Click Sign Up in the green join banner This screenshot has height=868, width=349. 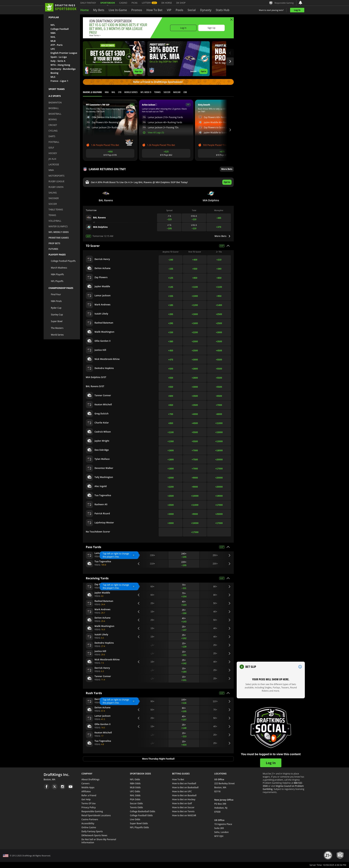coord(211,28)
